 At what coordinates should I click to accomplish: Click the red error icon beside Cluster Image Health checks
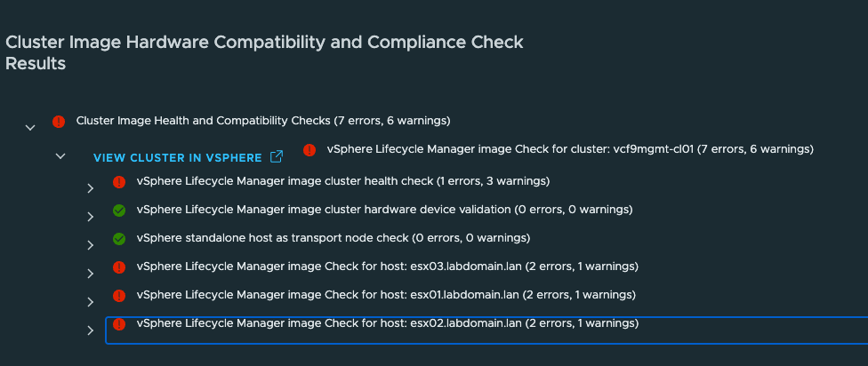59,121
